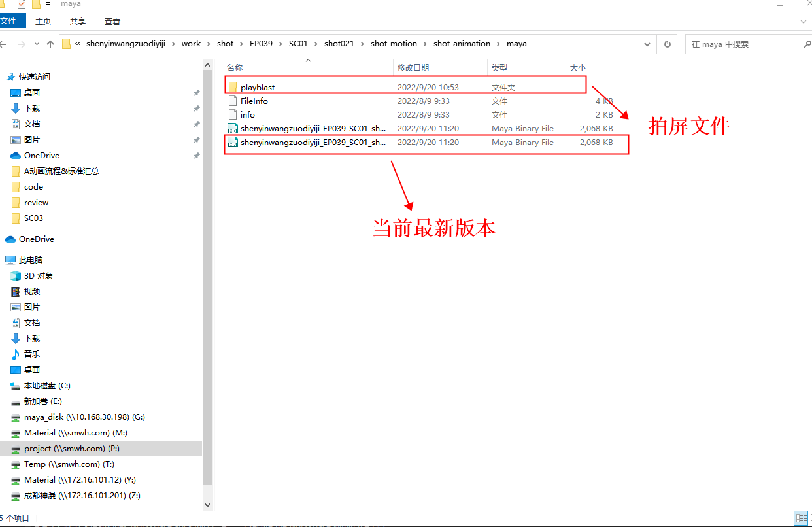Open 本地磁盘 (C:) drive

(47, 385)
